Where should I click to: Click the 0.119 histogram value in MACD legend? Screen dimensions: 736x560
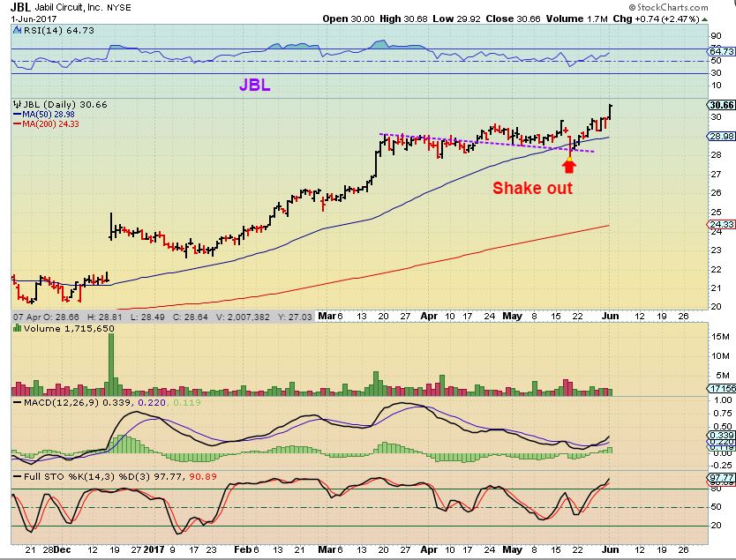point(187,402)
